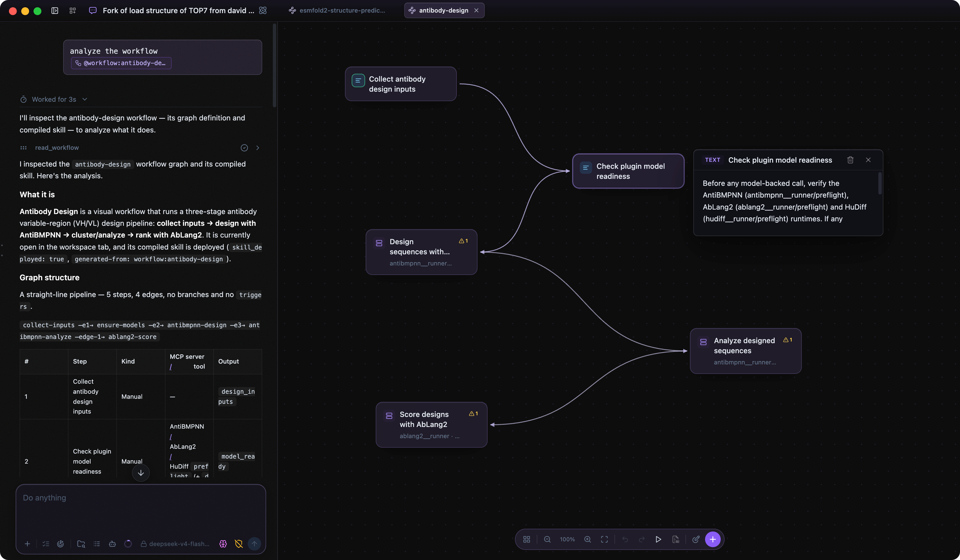This screenshot has height=560, width=960.
Task: Click warning badge on Design sequences node
Action: pyautogui.click(x=464, y=241)
